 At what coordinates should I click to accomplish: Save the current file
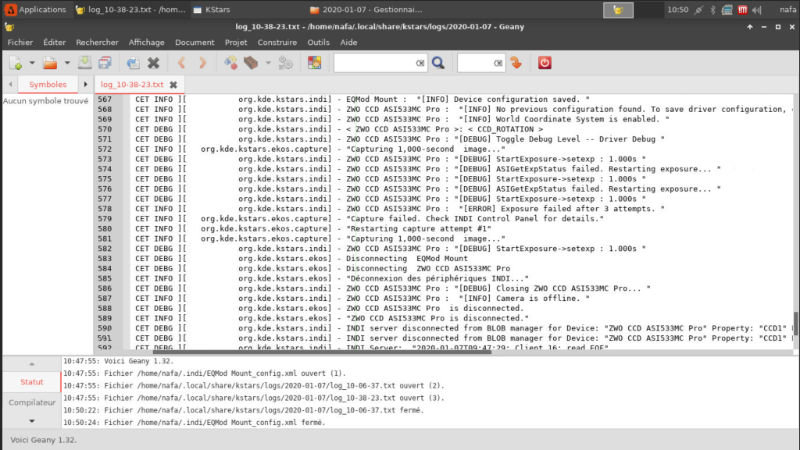(84, 63)
